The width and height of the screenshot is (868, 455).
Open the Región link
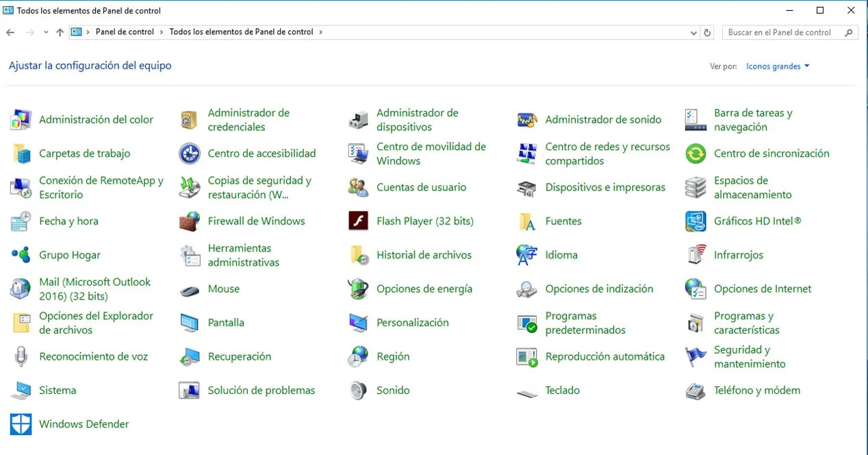(x=393, y=356)
